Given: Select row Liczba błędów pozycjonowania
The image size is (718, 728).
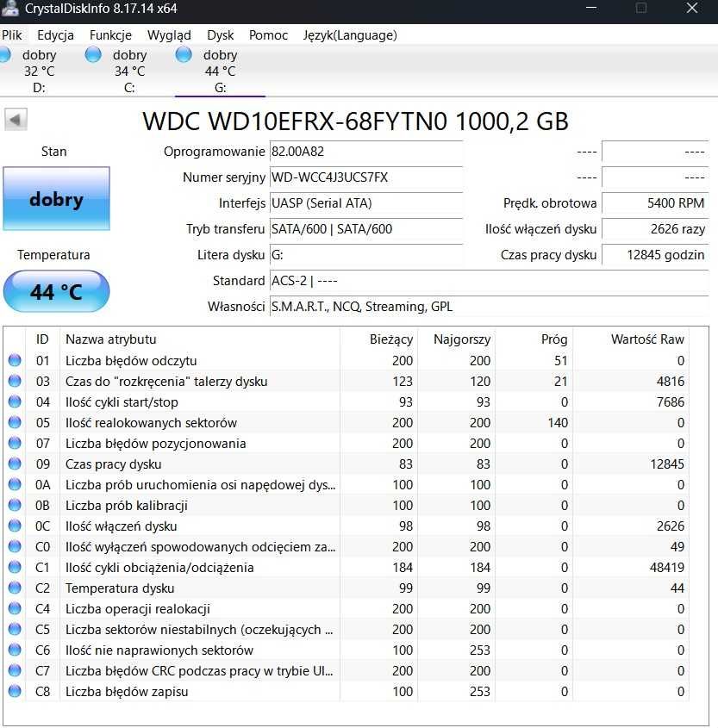Looking at the screenshot, I should (x=347, y=444).
